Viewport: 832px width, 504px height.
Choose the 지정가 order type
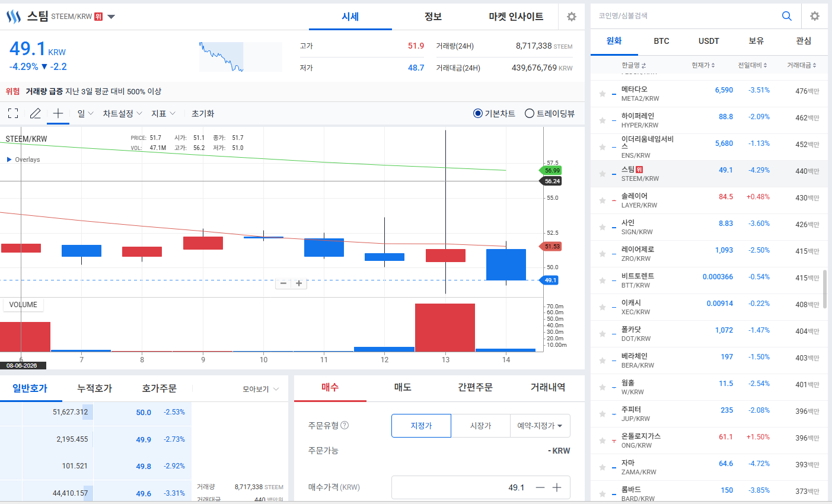(x=421, y=426)
